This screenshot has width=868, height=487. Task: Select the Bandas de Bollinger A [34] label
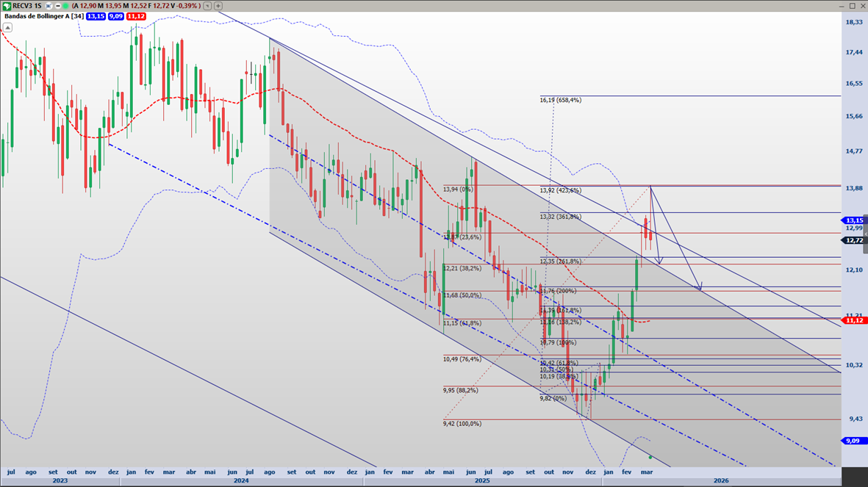(x=43, y=16)
